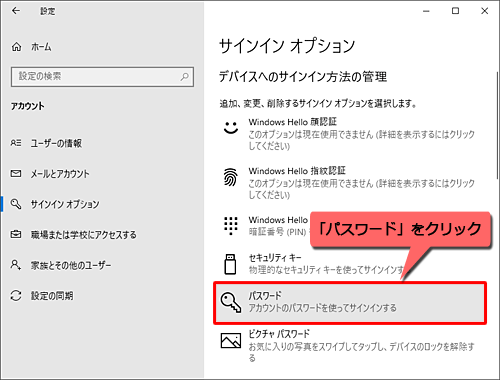Click the vertical scrollbar on right

coord(497,125)
